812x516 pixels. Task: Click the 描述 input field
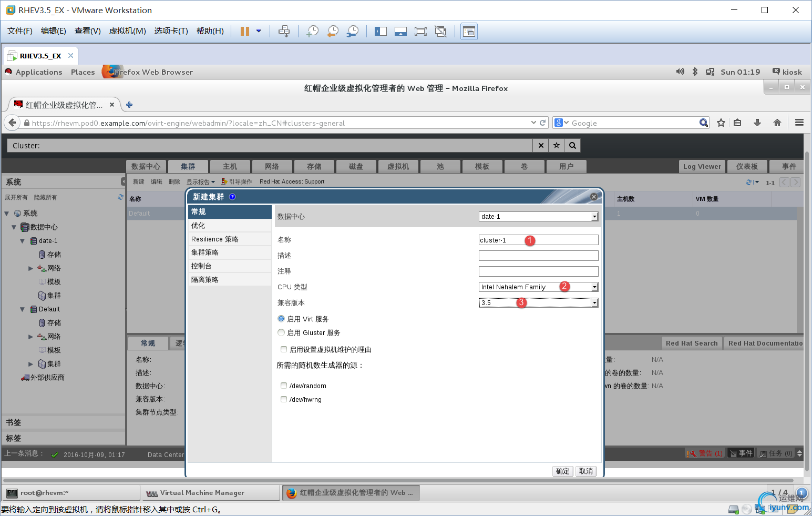[x=539, y=256]
